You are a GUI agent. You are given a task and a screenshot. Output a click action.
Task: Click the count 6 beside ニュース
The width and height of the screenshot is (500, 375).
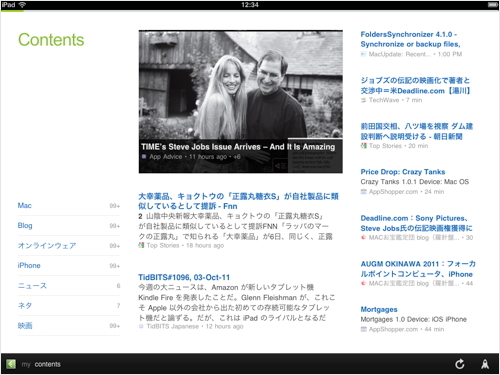pyautogui.click(x=118, y=286)
